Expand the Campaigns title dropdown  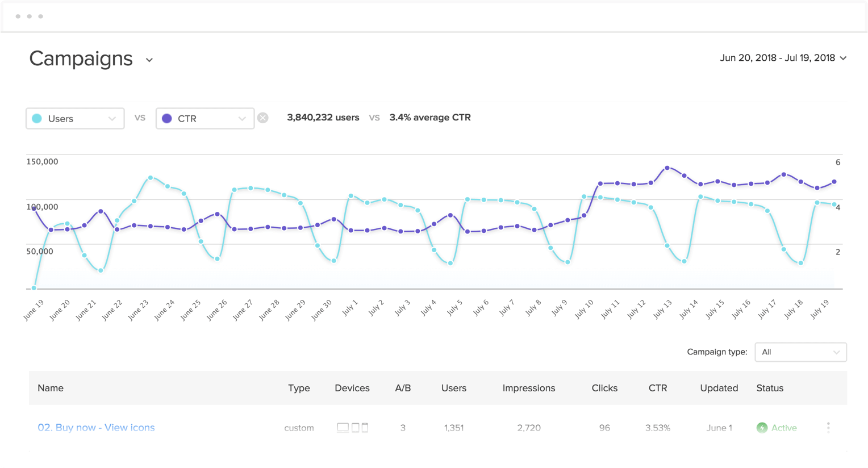149,60
